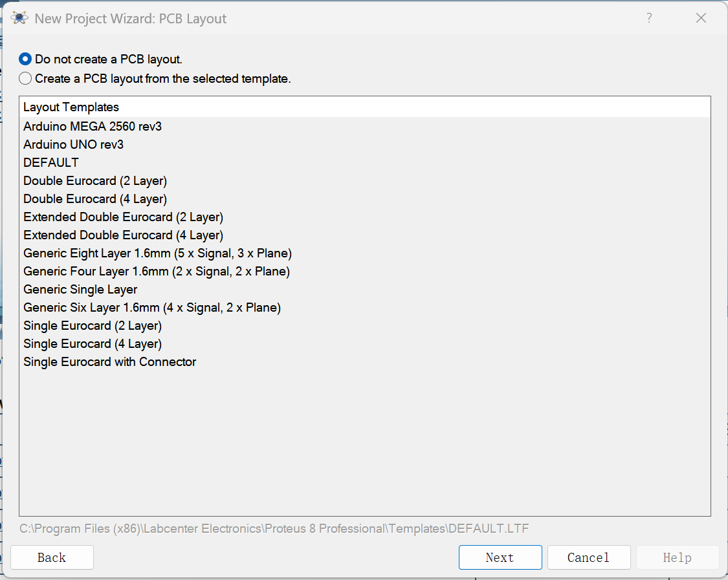The image size is (728, 580).
Task: Click the question mark help icon
Action: [649, 18]
